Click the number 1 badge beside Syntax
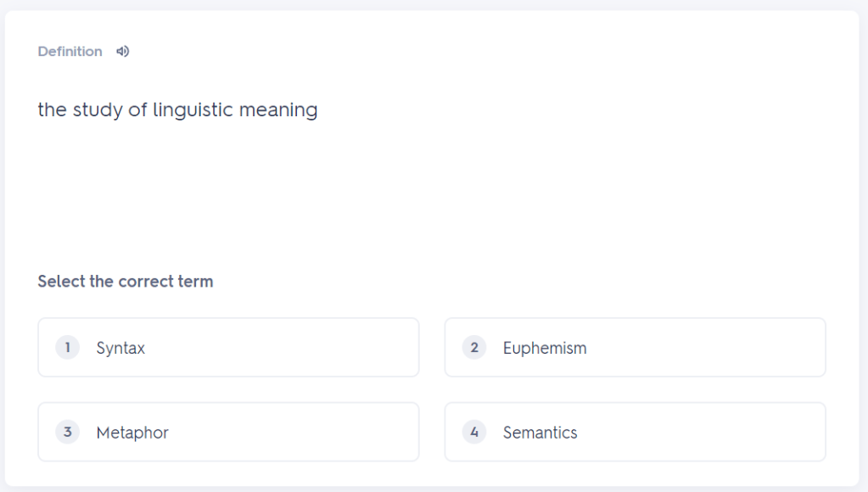This screenshot has width=868, height=492. pyautogui.click(x=67, y=348)
